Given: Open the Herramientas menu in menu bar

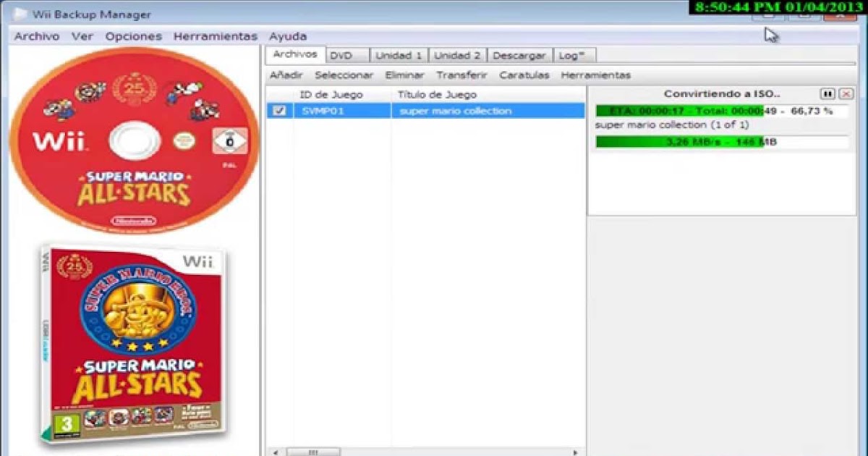Looking at the screenshot, I should click(x=216, y=36).
